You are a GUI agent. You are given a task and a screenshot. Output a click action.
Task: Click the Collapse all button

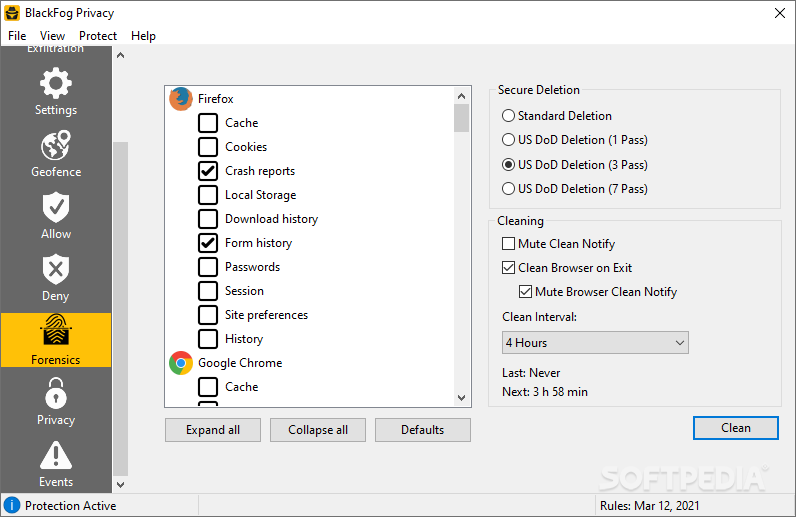[318, 430]
